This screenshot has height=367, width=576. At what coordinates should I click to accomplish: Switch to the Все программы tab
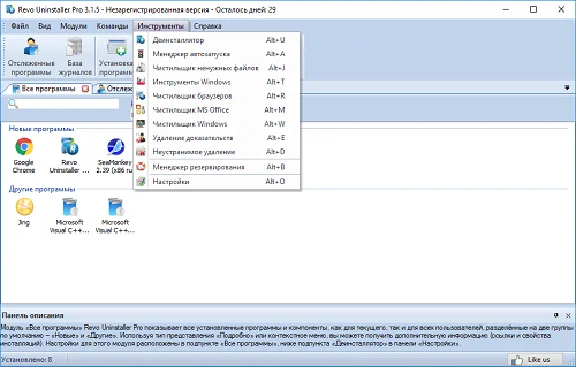(x=48, y=89)
